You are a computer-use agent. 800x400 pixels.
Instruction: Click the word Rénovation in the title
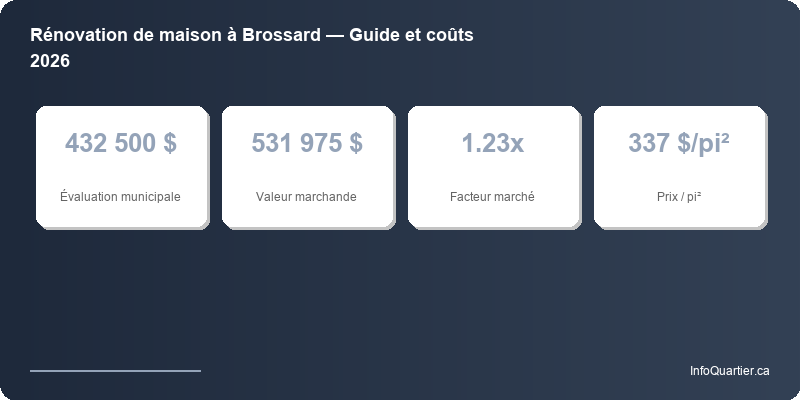pos(78,35)
